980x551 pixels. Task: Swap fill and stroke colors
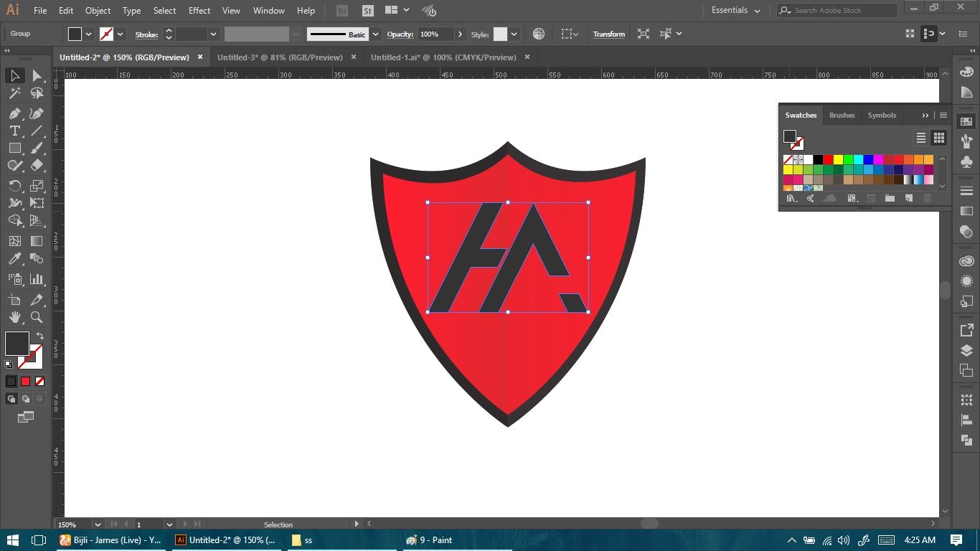(x=40, y=336)
